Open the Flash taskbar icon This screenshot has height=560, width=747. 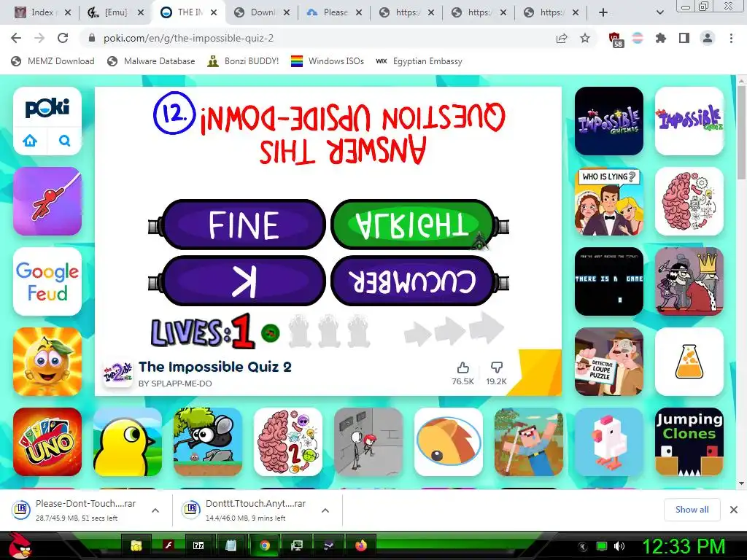[169, 545]
